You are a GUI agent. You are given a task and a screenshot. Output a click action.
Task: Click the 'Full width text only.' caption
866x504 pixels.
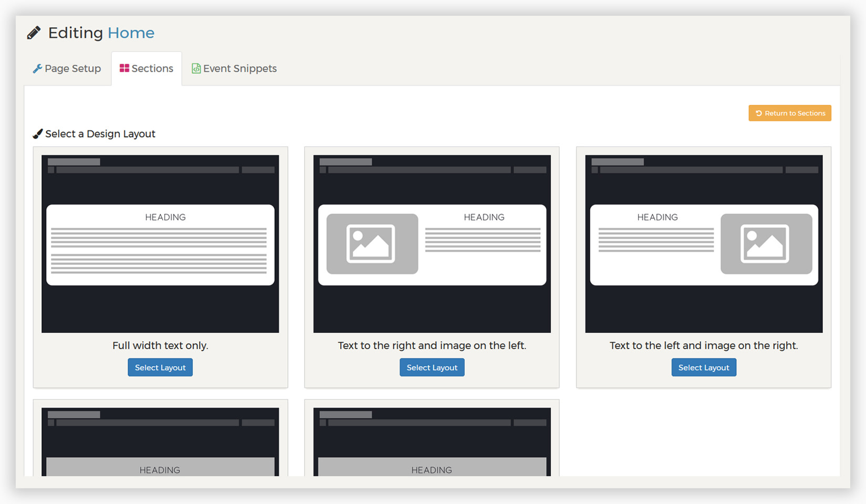(x=160, y=345)
